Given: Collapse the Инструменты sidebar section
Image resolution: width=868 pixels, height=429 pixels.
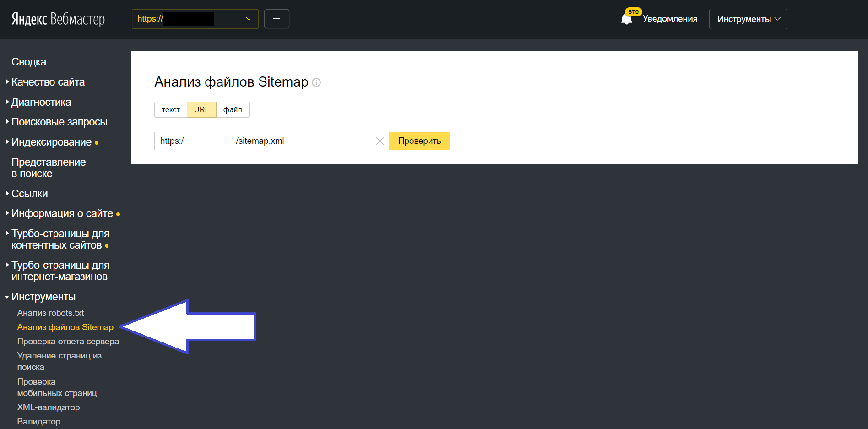Looking at the screenshot, I should (43, 297).
